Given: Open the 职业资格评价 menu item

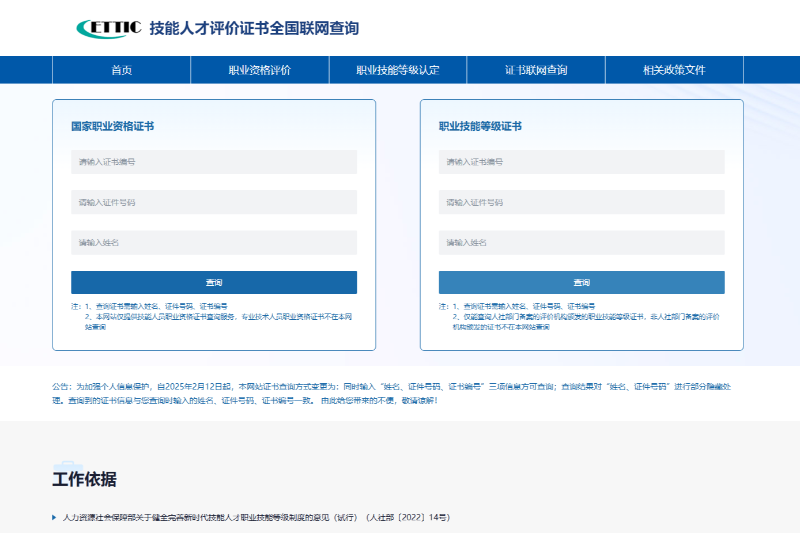Looking at the screenshot, I should click(x=260, y=70).
